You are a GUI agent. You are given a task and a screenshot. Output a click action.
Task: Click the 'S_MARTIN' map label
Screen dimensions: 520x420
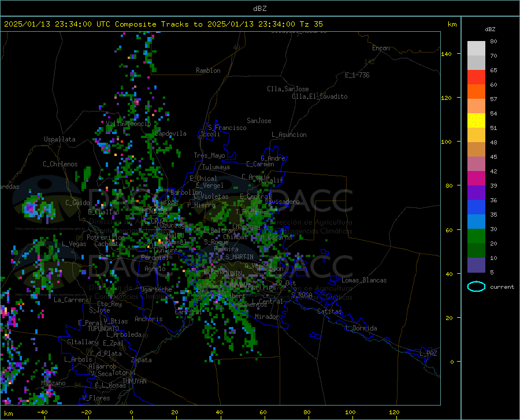[x=239, y=257]
